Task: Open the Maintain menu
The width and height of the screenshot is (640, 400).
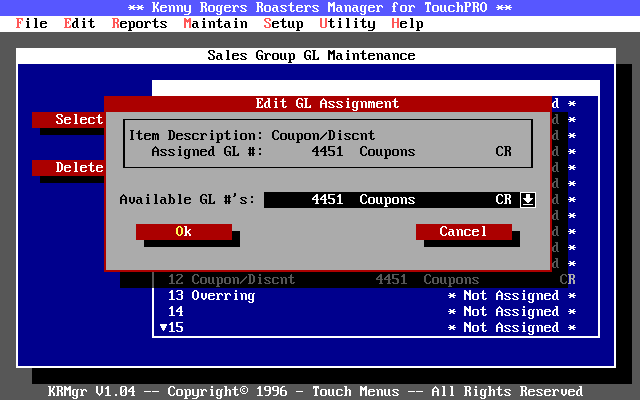Action: click(215, 24)
